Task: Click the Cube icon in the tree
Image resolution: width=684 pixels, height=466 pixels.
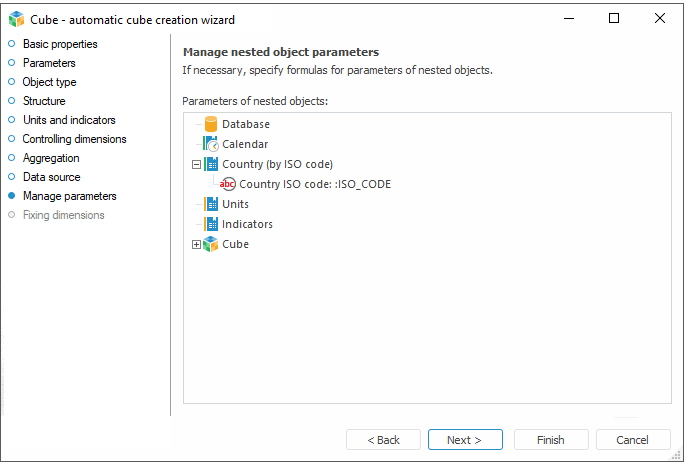Action: click(211, 244)
